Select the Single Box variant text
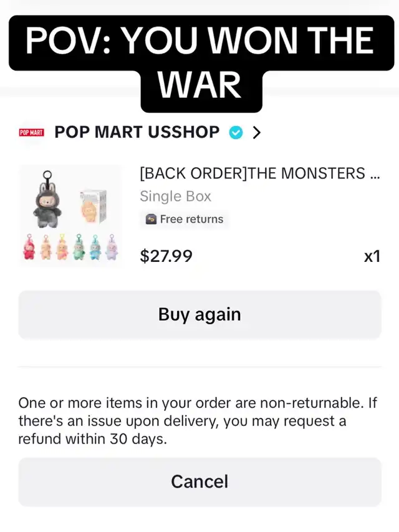 point(175,196)
